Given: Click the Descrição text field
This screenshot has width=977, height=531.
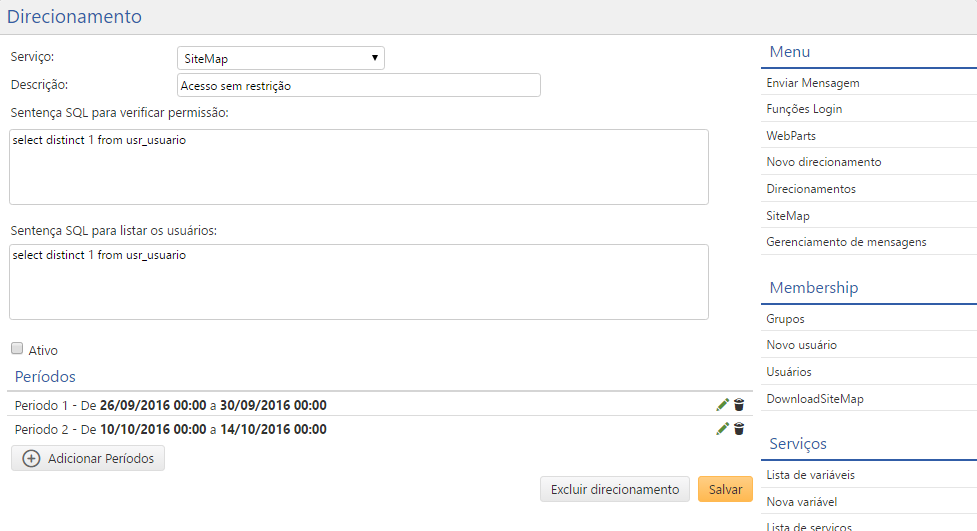Looking at the screenshot, I should tap(358, 85).
